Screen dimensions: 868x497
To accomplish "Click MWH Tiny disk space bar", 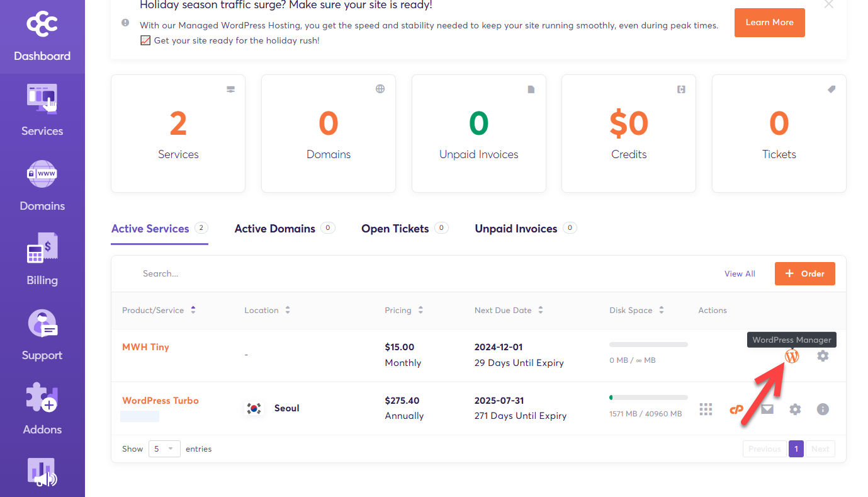I will 648,345.
